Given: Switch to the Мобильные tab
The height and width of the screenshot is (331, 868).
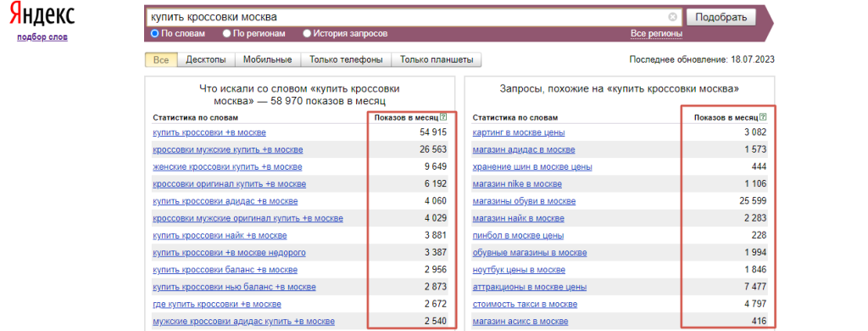Looking at the screenshot, I should coord(267,60).
